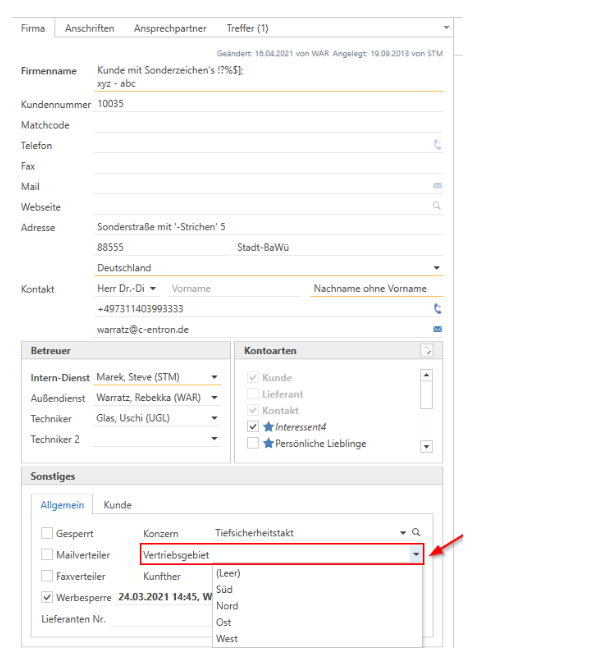606x656 pixels.
Task: Uncheck the Interessent4 checkbox
Action: pos(253,427)
